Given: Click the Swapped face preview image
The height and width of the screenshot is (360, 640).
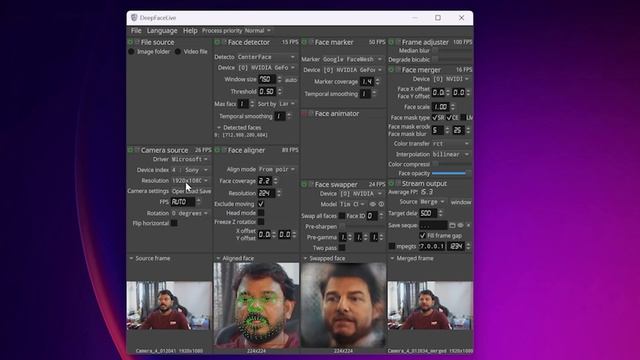Looking at the screenshot, I should tap(343, 305).
